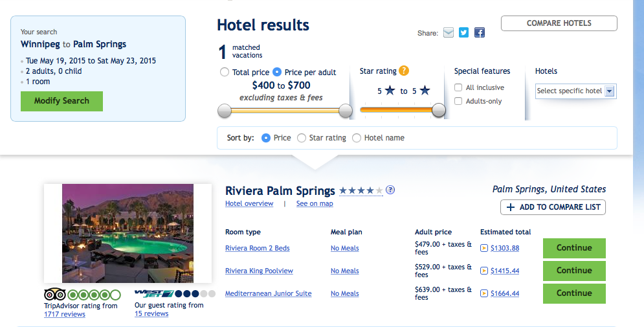Screen dimensions: 644x327
Task: Select the Total price radio option
Action: coord(225,72)
